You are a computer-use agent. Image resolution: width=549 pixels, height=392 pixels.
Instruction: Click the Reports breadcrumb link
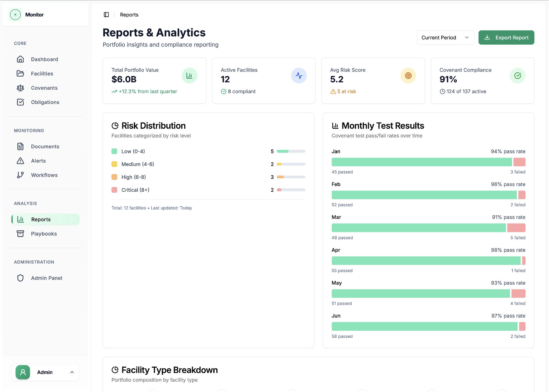tap(129, 15)
